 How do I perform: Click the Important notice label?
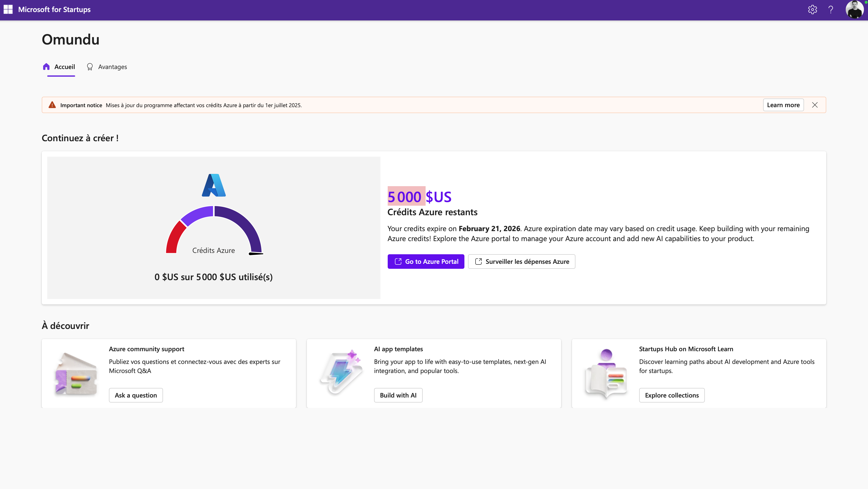pyautogui.click(x=81, y=105)
